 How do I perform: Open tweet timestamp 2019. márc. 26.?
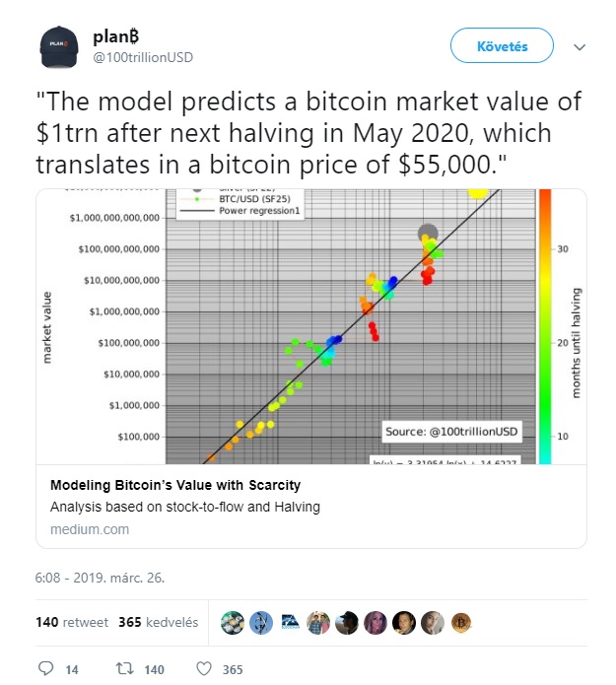(x=100, y=578)
